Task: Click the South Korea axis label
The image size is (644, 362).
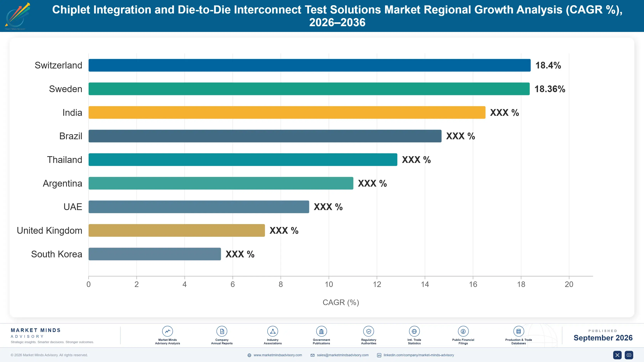Action: [x=56, y=254]
